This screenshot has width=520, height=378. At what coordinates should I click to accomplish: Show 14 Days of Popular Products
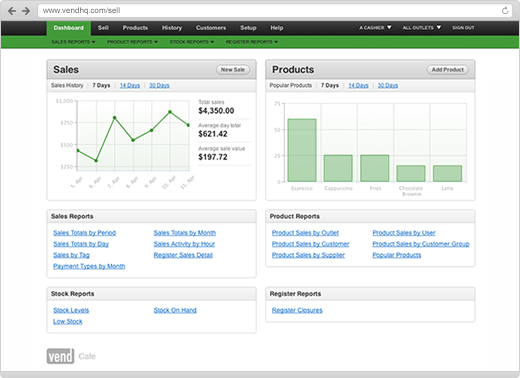click(358, 85)
